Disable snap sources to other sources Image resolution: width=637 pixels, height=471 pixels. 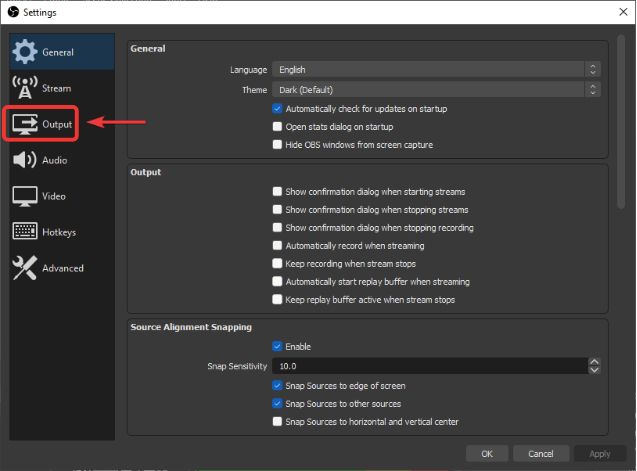277,403
